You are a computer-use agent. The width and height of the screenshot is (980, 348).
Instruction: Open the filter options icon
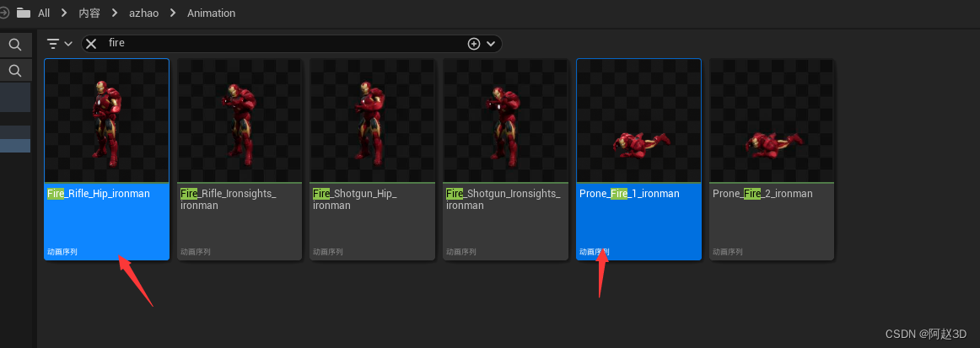54,44
